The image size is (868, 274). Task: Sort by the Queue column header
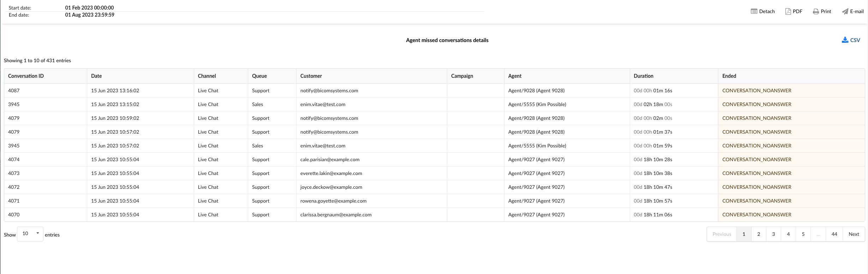pyautogui.click(x=259, y=76)
